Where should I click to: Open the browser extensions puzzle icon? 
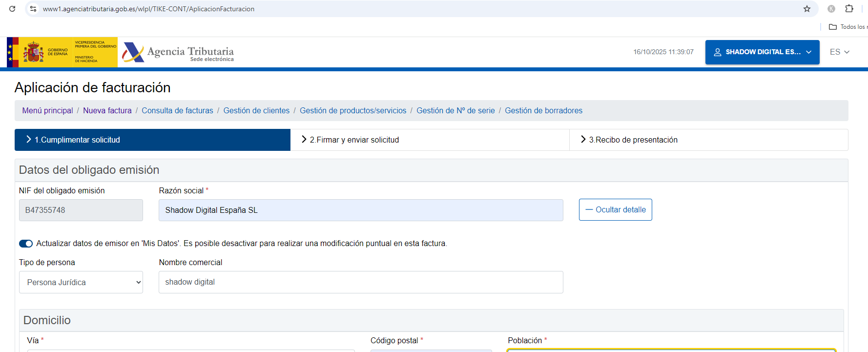[849, 9]
